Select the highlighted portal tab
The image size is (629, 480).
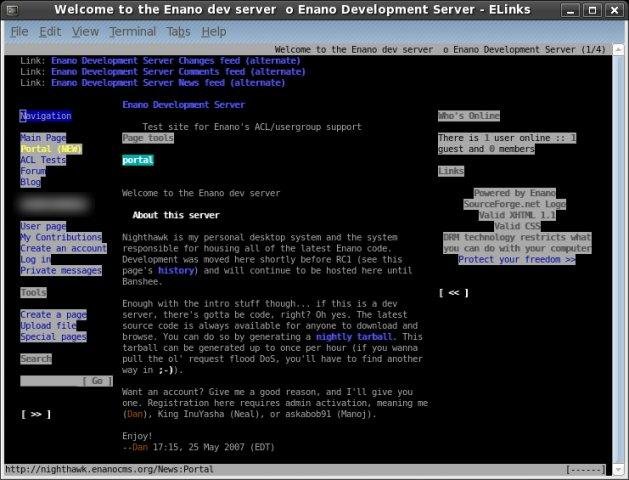(x=138, y=160)
